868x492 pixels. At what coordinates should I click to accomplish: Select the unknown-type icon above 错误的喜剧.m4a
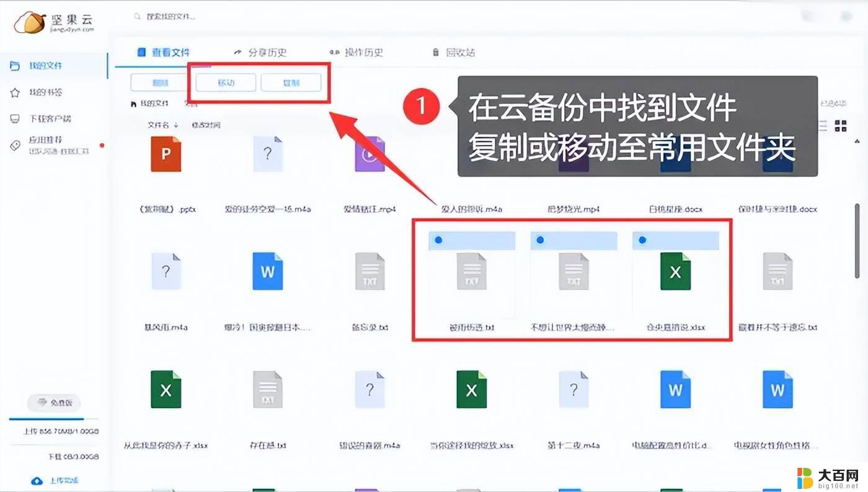point(370,390)
